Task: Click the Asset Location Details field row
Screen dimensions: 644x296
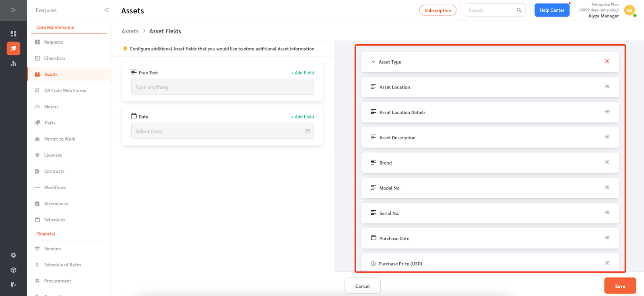Action: coord(490,112)
